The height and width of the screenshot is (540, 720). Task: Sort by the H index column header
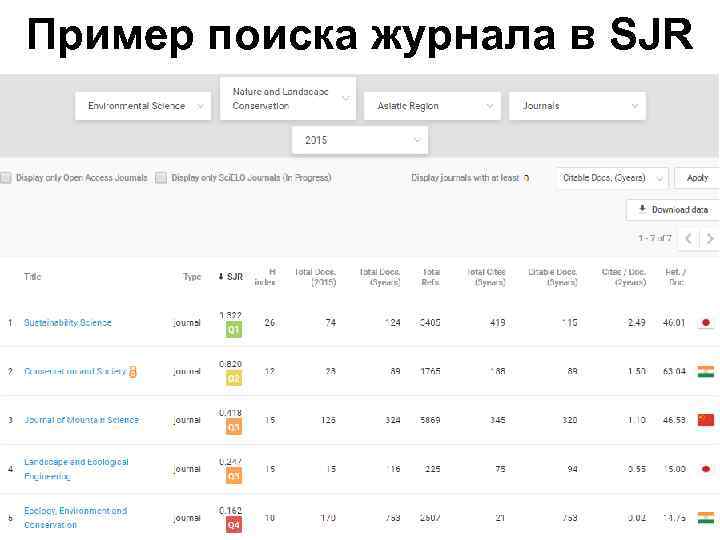coord(265,277)
